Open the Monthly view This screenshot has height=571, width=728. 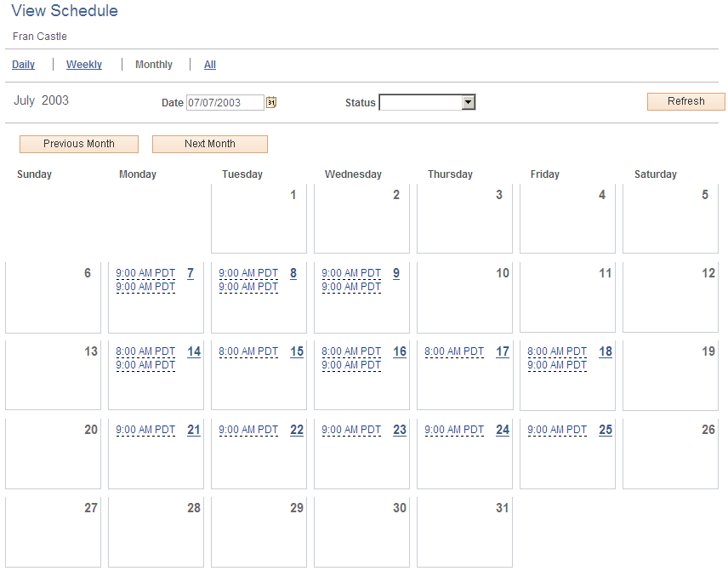(x=153, y=64)
